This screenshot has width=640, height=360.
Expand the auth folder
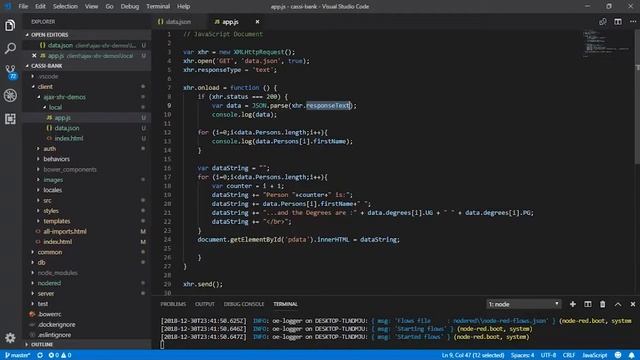(x=49, y=149)
